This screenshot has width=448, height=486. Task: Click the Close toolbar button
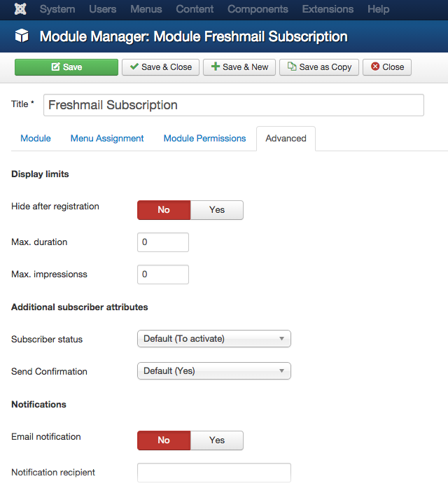click(x=387, y=67)
